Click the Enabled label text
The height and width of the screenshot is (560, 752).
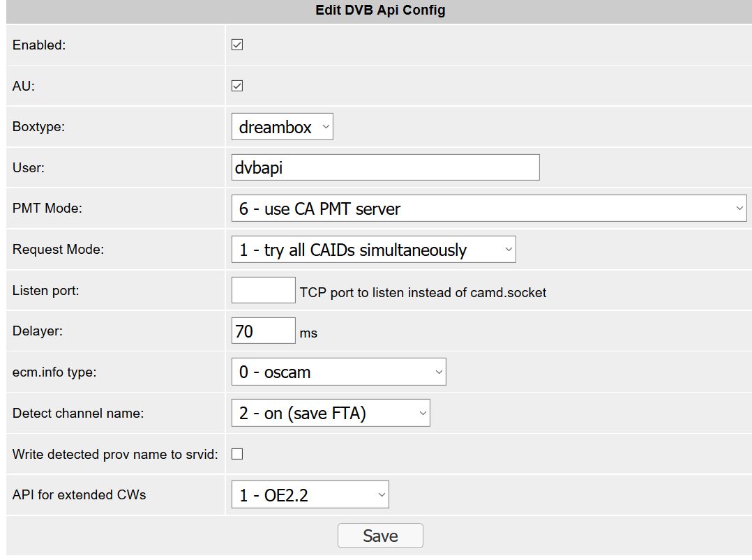click(x=39, y=45)
